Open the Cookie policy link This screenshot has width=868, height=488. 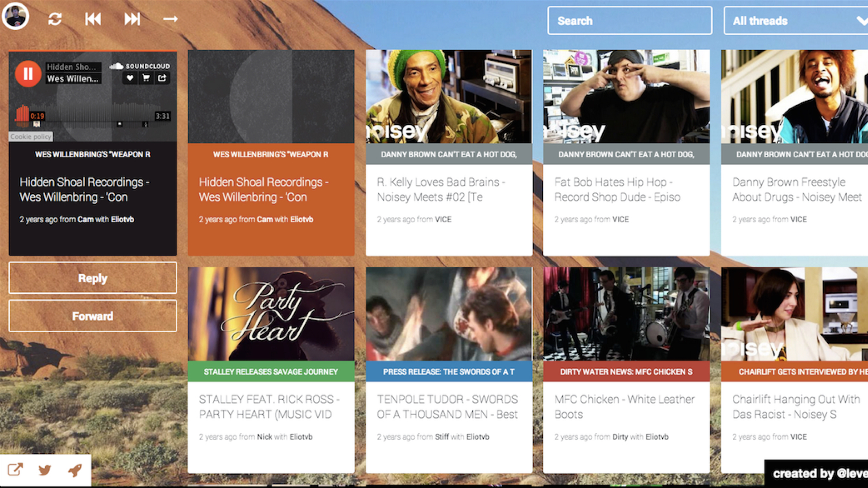point(31,136)
